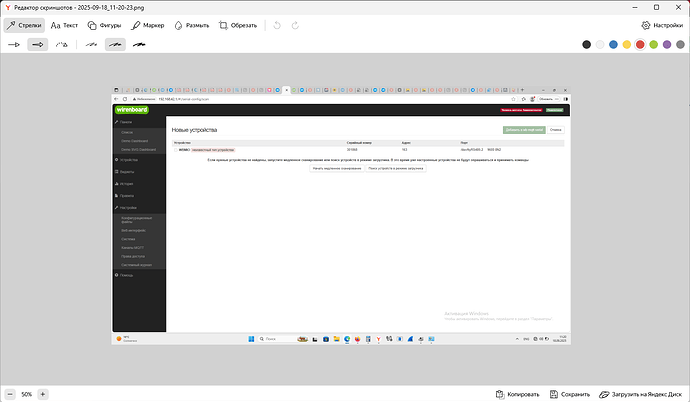Screen dimensions: 690x402
Task: Activate the Маркер tool
Action: 148,25
